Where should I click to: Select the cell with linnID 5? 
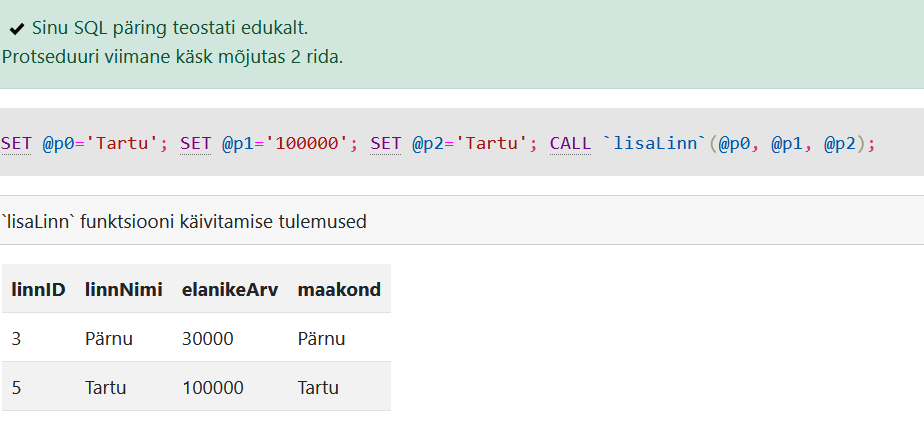(16, 387)
